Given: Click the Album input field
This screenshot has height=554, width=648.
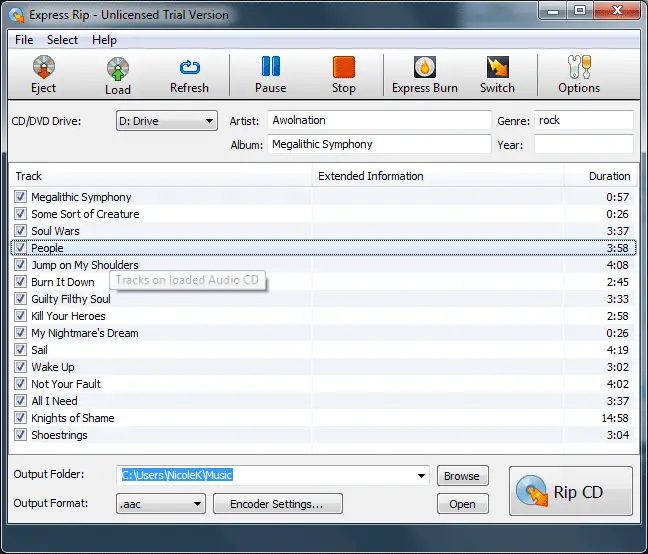Looking at the screenshot, I should coord(379,144).
